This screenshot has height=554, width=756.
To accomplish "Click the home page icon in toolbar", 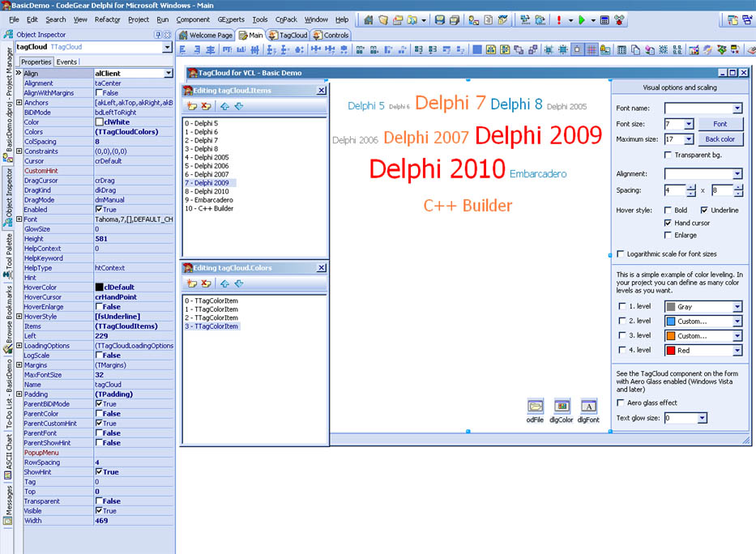I will (x=369, y=20).
